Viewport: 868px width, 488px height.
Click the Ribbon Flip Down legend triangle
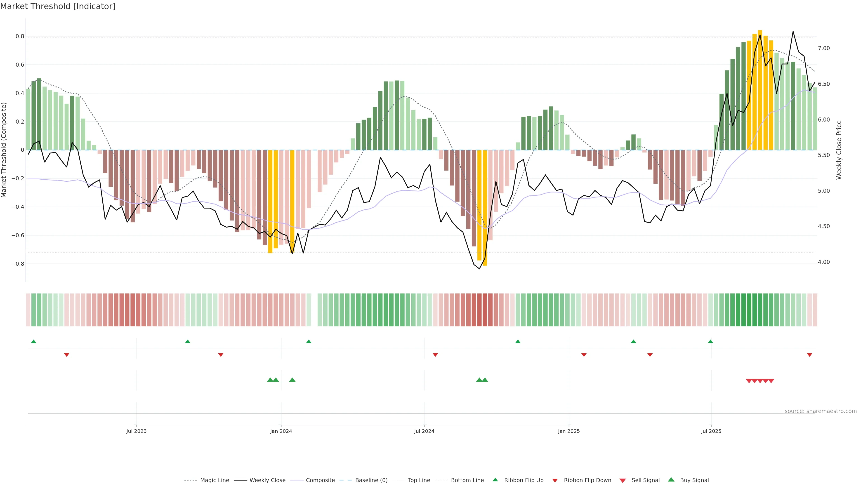click(555, 480)
